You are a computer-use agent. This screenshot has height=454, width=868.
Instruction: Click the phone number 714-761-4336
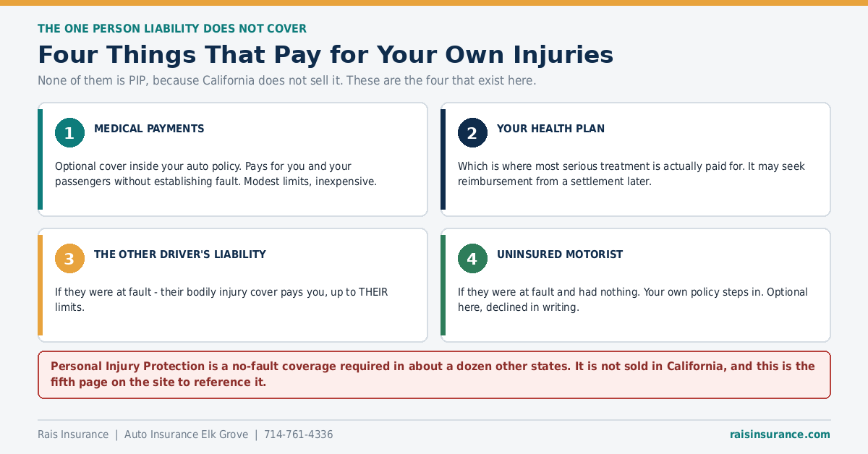click(298, 434)
